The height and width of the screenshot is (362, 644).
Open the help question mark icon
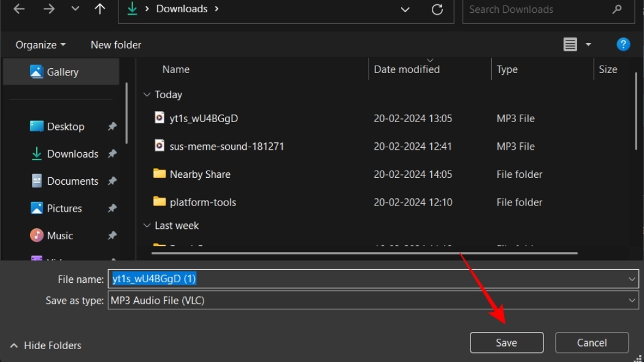tap(623, 44)
